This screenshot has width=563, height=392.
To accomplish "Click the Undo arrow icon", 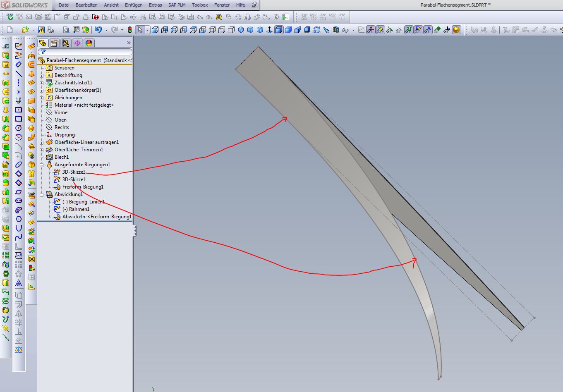I will [98, 30].
